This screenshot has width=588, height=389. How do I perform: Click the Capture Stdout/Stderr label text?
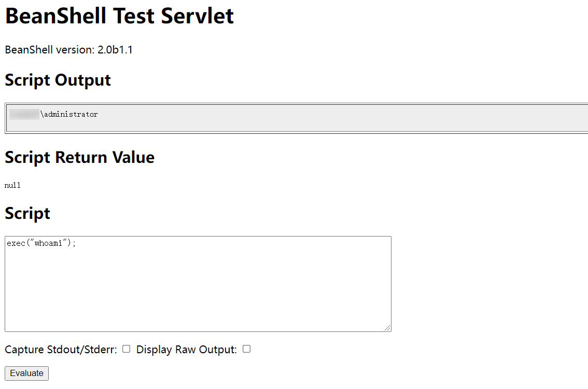click(61, 350)
